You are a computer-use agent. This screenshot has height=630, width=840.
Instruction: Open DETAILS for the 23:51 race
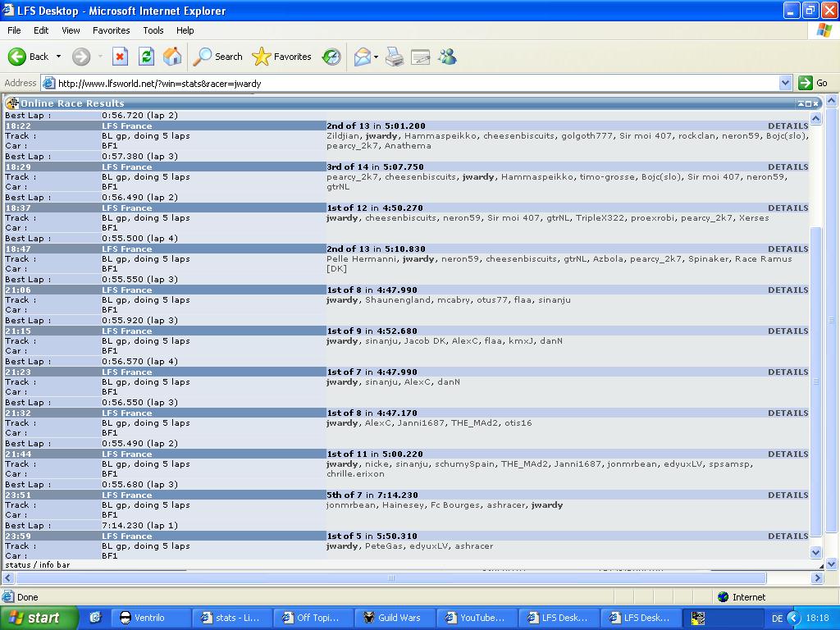tap(788, 495)
